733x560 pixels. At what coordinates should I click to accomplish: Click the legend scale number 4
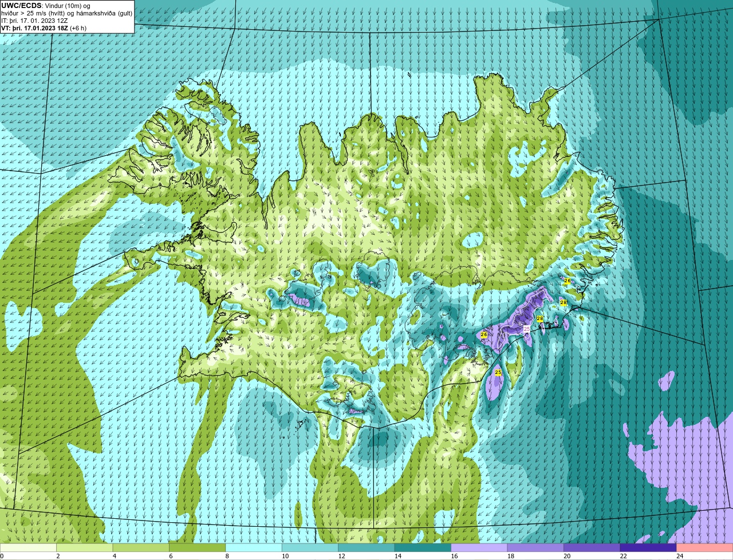click(115, 556)
